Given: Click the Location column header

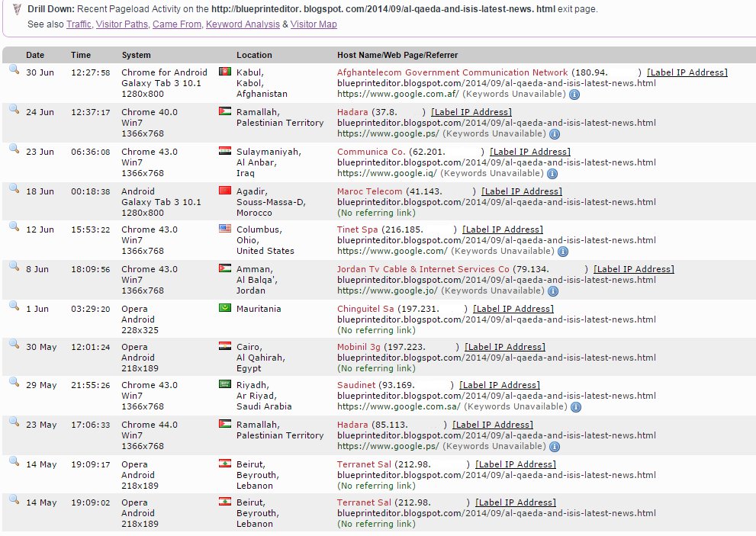Looking at the screenshot, I should (x=254, y=55).
